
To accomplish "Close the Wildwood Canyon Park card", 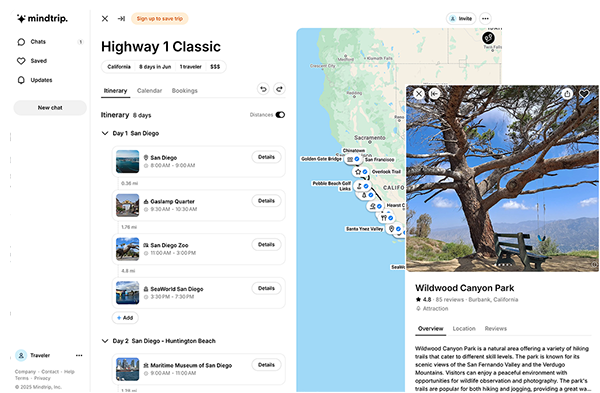I will coord(419,93).
